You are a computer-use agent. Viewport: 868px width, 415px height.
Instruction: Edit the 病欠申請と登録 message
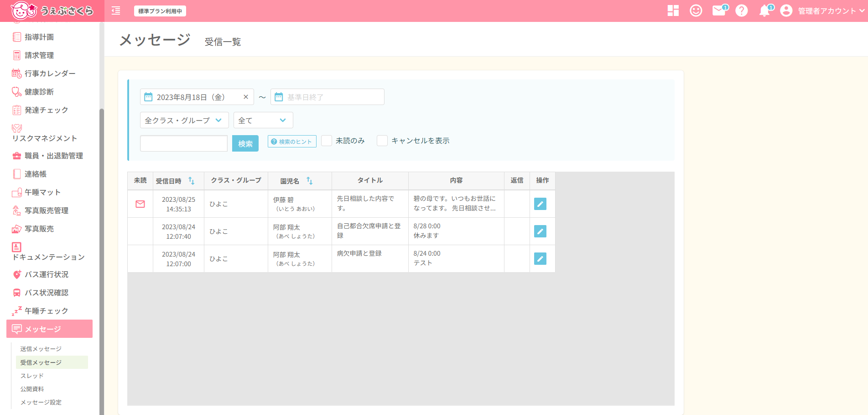pos(540,259)
